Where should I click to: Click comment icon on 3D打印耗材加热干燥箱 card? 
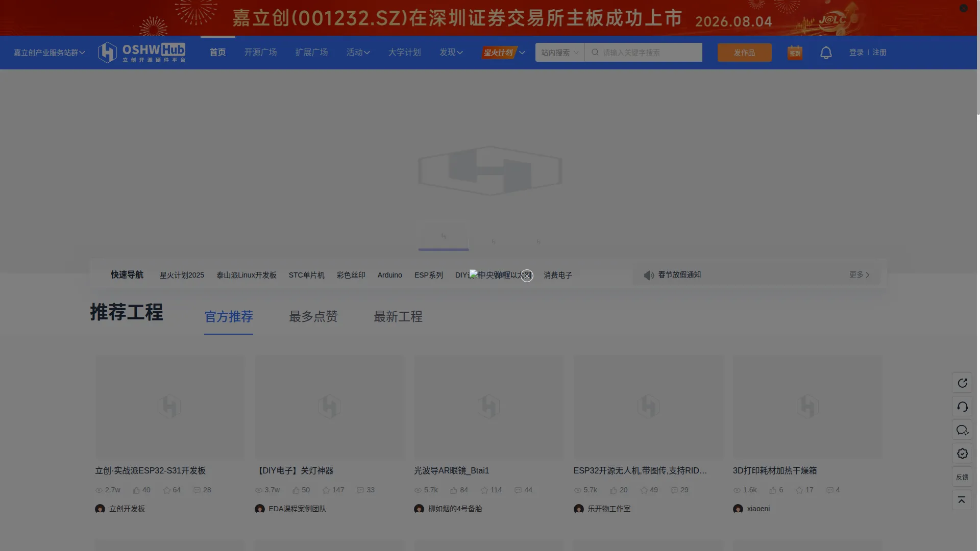pyautogui.click(x=830, y=490)
